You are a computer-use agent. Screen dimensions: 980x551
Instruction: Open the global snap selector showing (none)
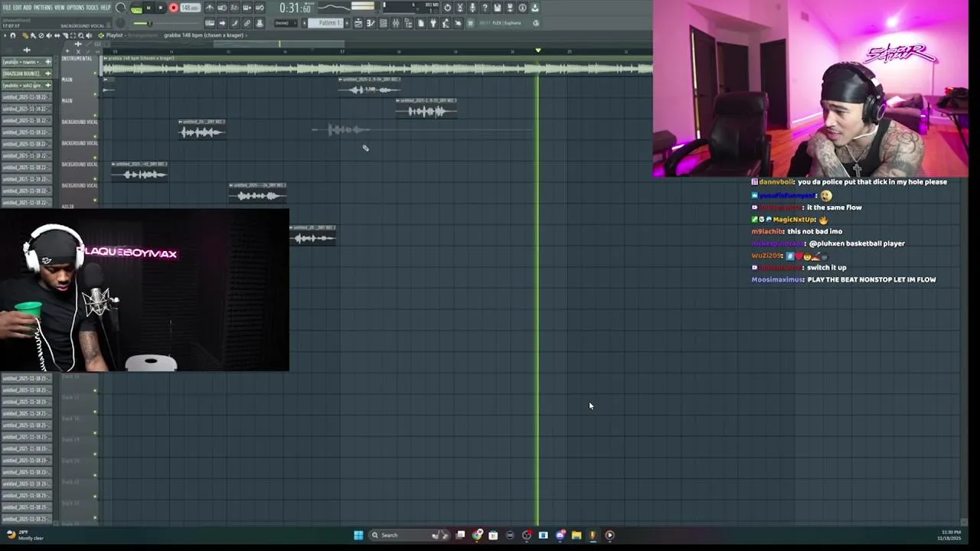[286, 23]
